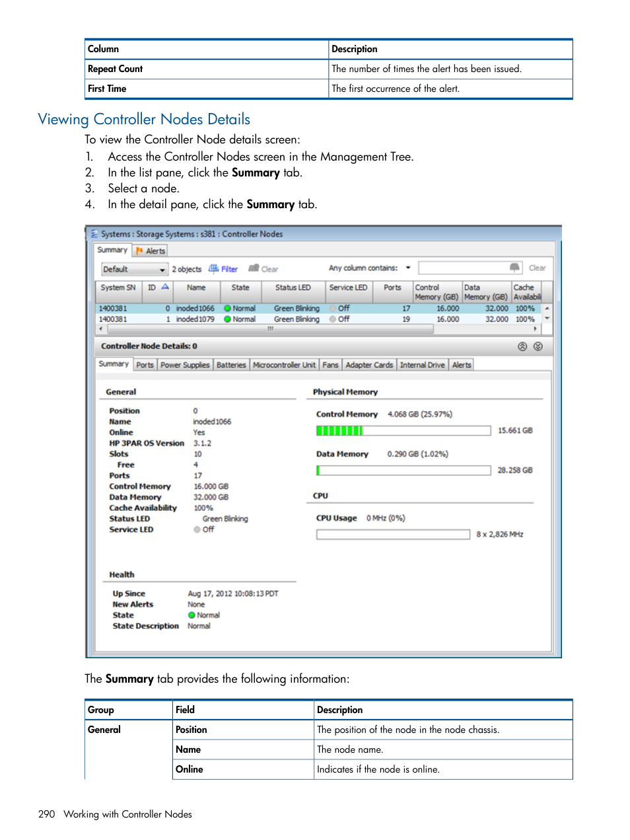Sort by Control Memory (GiB) column header

coord(437,292)
